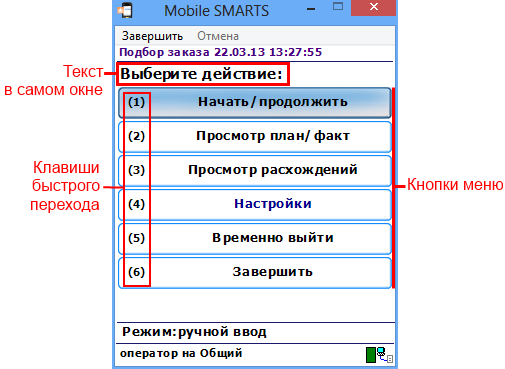Close the Mobile SMARTS window

[x=374, y=7]
